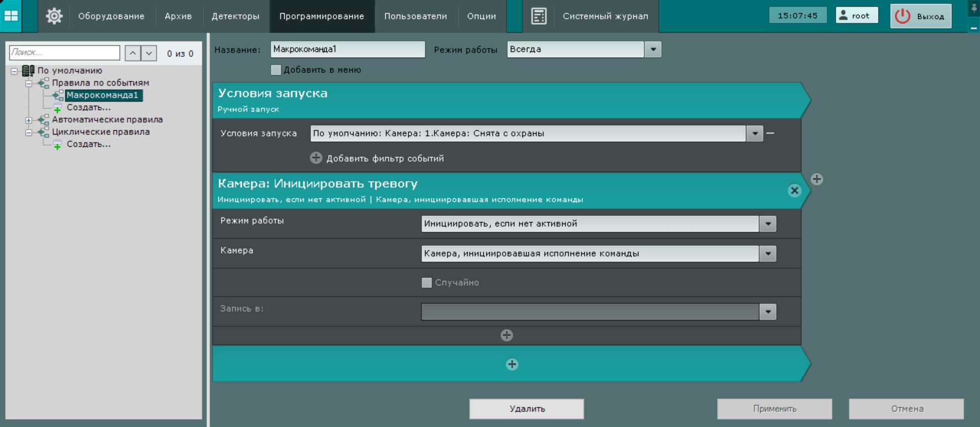
Task: Remove the launch condition with minus icon
Action: 770,133
